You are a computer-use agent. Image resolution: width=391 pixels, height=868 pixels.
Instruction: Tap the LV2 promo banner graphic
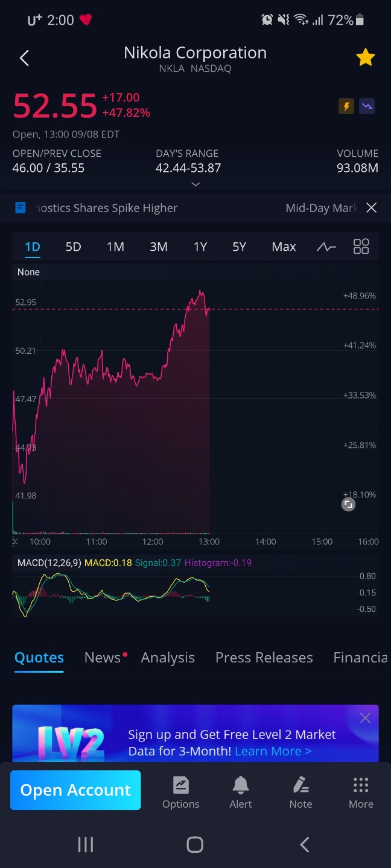point(71,743)
